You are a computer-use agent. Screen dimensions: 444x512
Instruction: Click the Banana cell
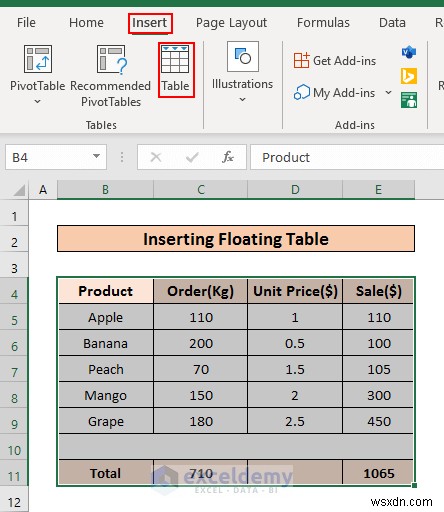click(x=106, y=343)
